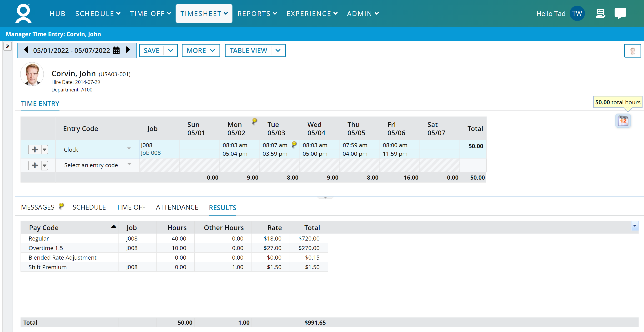The image size is (644, 332).
Task: Click the company logo in the top left
Action: coord(23,13)
